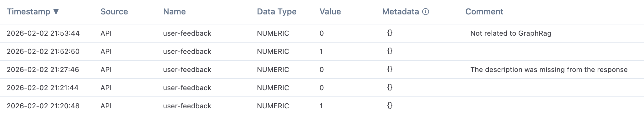Open metadata braces for 21:27:46 row
The width and height of the screenshot is (644, 124).
tap(390, 69)
